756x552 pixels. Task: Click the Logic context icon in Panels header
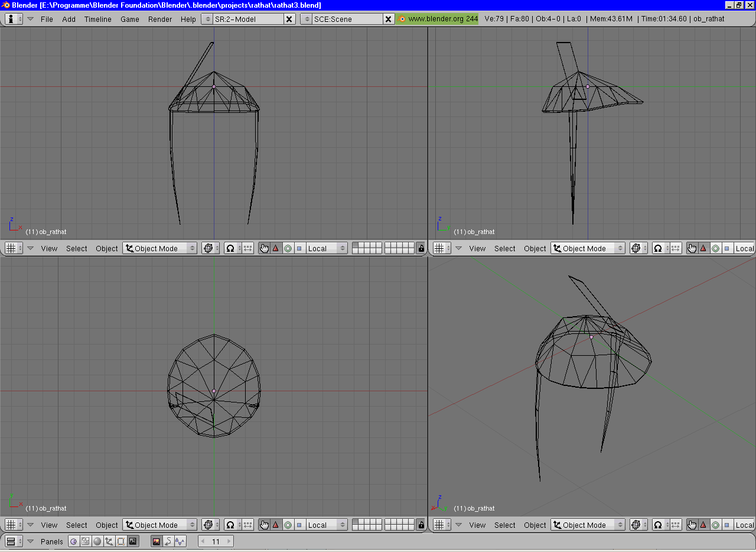coord(74,541)
